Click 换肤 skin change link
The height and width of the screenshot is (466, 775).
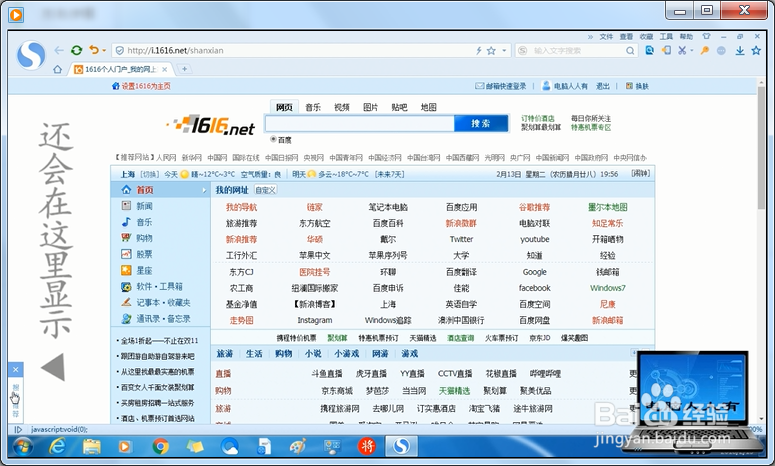click(x=642, y=86)
